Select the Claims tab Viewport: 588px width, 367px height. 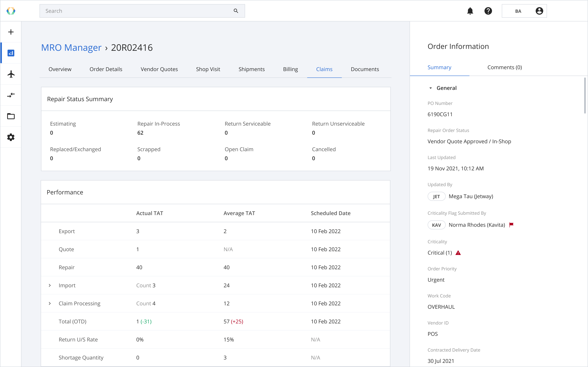pyautogui.click(x=324, y=69)
